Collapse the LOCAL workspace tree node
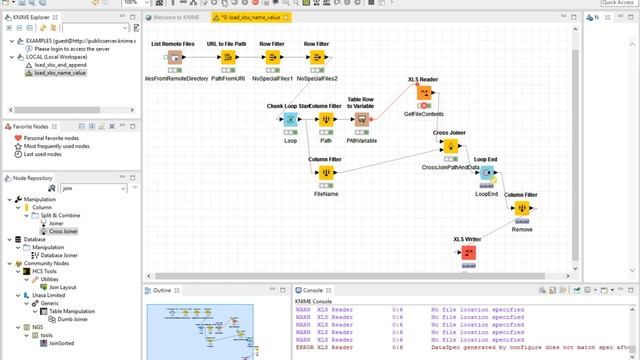 click(x=12, y=57)
